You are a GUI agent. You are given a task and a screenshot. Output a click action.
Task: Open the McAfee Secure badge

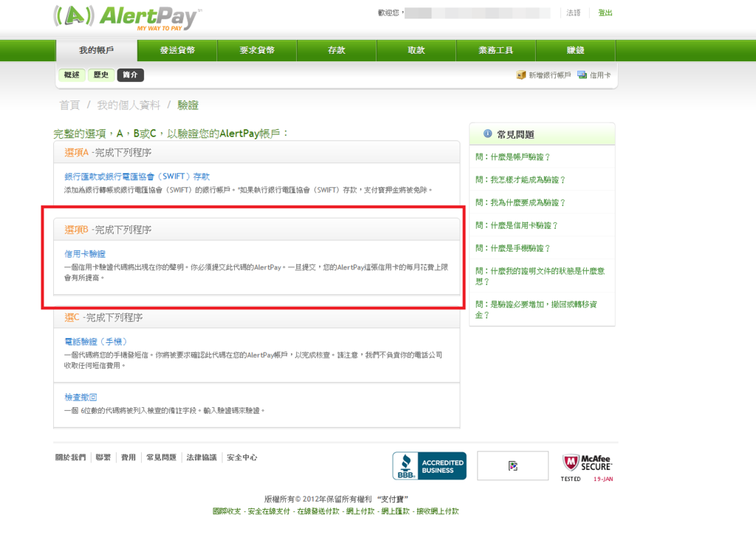[587, 467]
